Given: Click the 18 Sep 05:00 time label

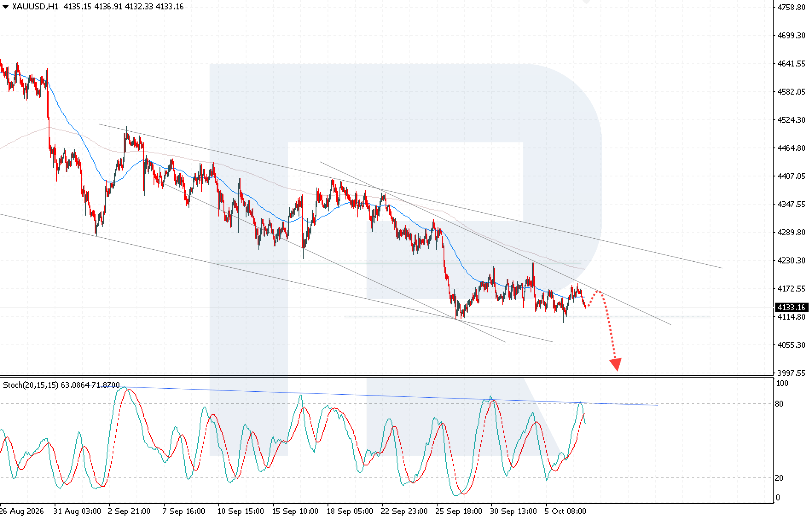Looking at the screenshot, I should [x=350, y=511].
